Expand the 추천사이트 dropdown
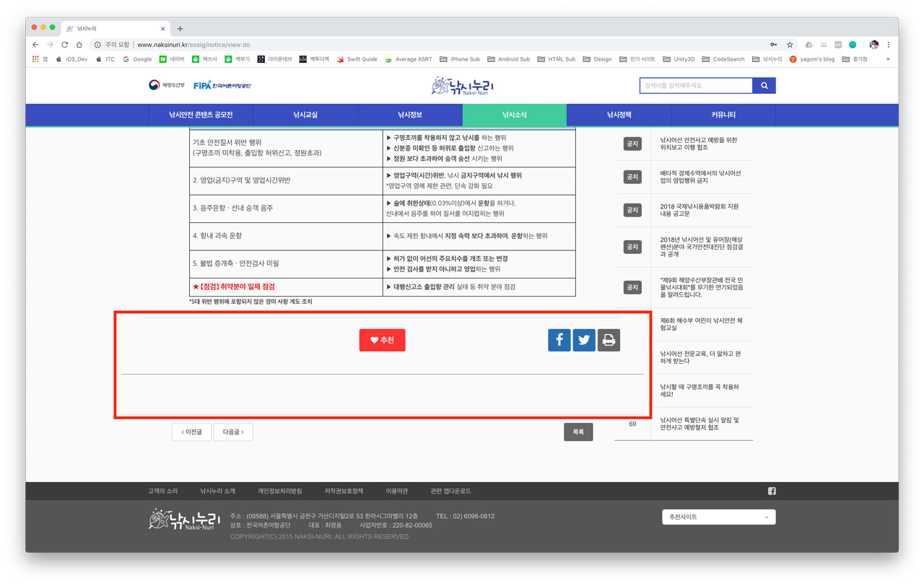The height and width of the screenshot is (586, 924). tap(718, 517)
